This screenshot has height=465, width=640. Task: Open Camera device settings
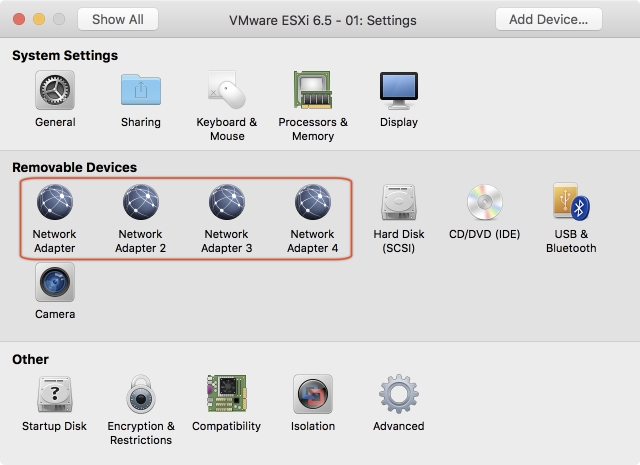55,284
